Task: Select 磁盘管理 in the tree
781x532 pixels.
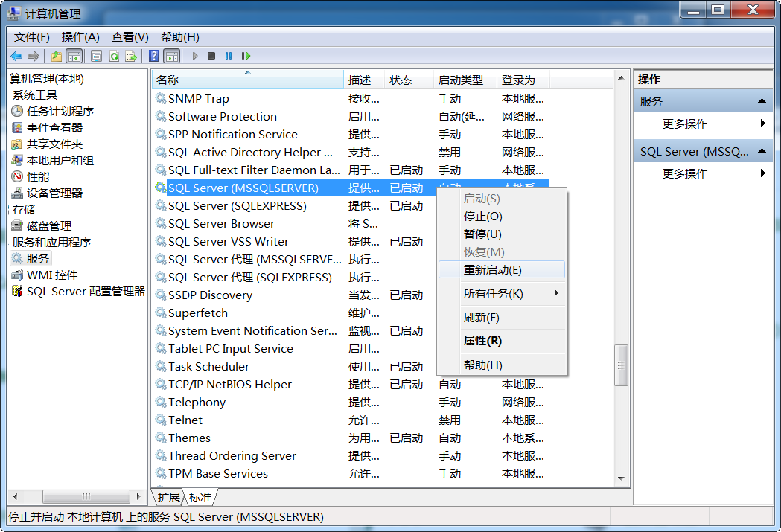Action: coord(49,226)
